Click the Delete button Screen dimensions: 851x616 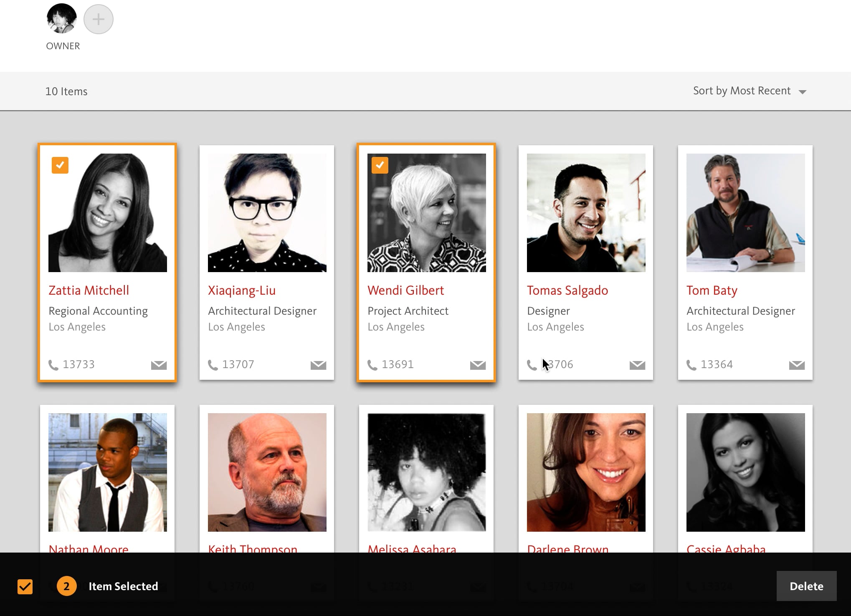(x=806, y=586)
